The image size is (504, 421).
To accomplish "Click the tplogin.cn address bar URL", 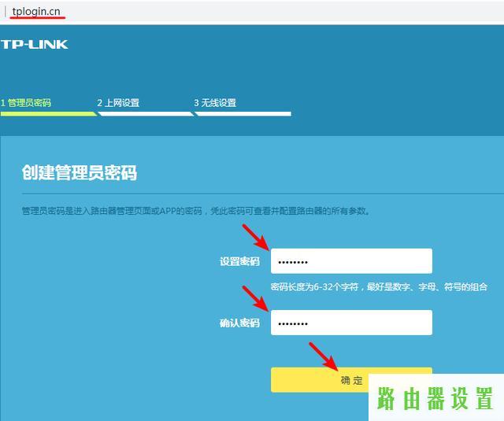I will pyautogui.click(x=36, y=12).
